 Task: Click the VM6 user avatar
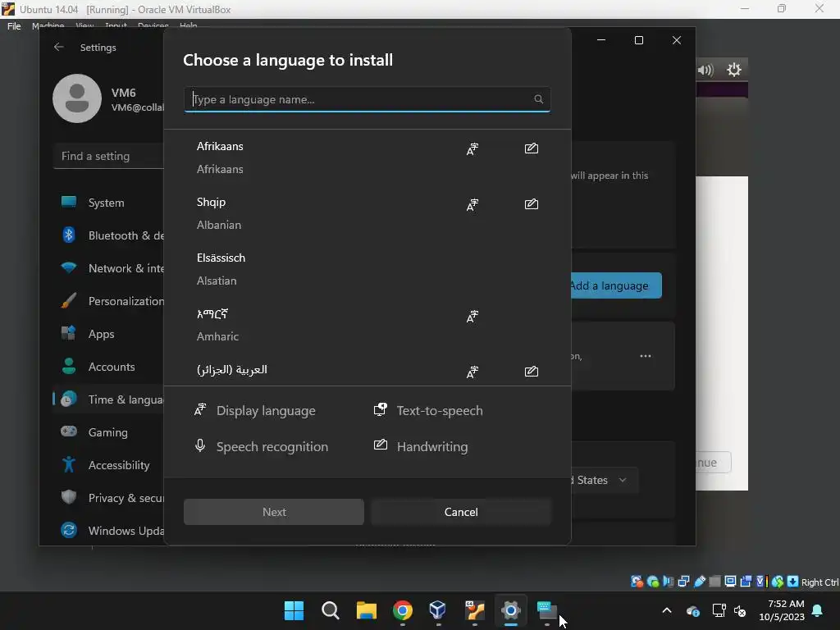click(x=77, y=98)
